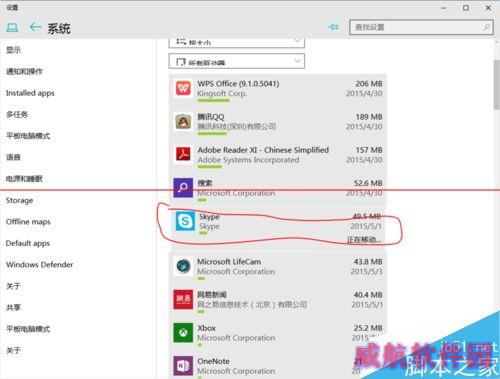Focus the 查找设置 search field
Image resolution: width=500 pixels, height=379 pixels.
421,27
